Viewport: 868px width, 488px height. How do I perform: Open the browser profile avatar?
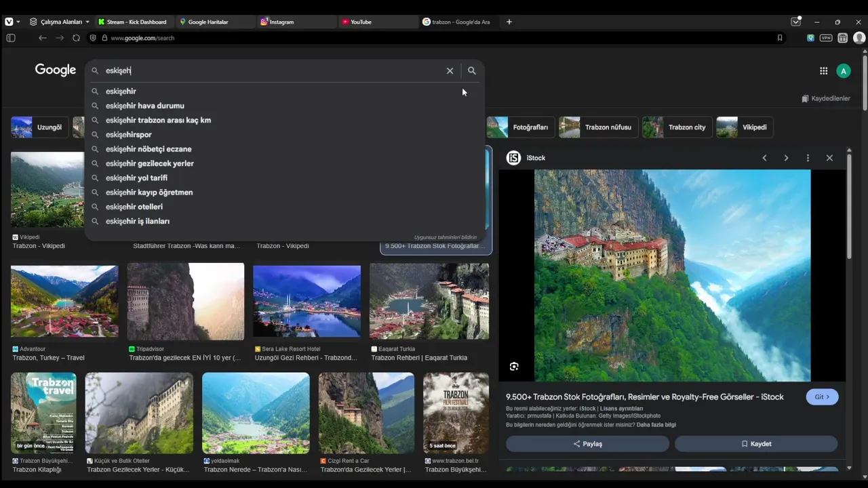pos(859,38)
